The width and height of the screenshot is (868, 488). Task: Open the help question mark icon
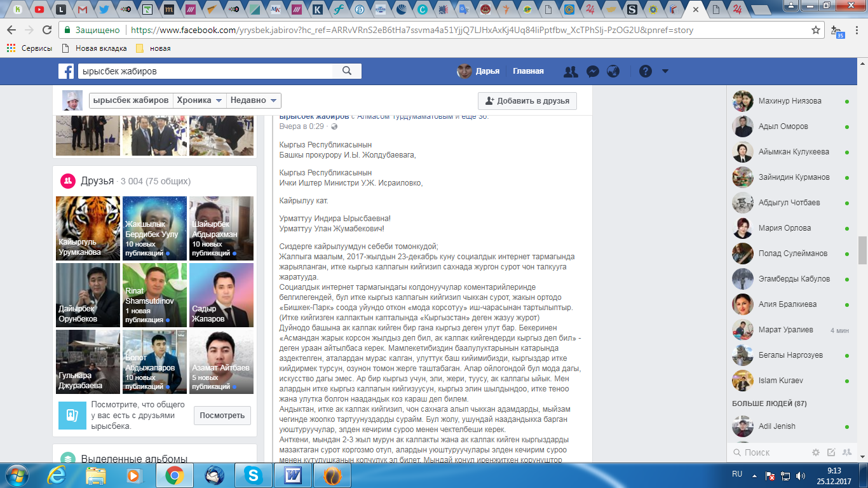click(646, 71)
